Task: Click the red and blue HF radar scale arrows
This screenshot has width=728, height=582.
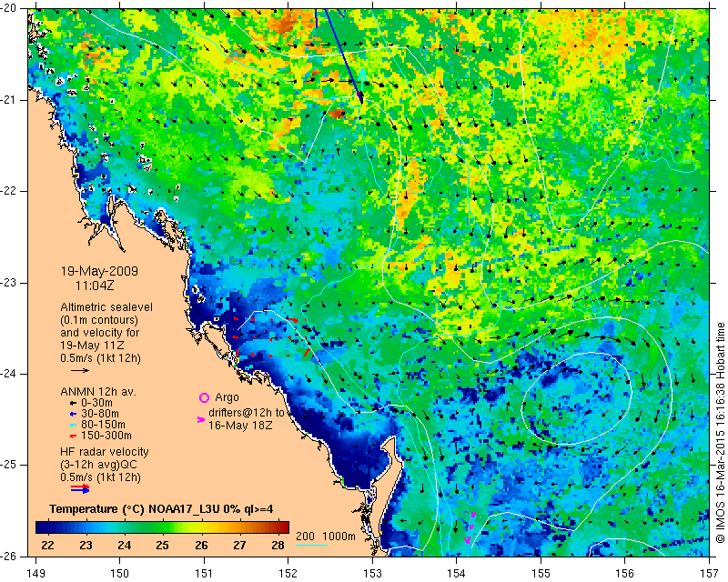Action: coord(80,488)
